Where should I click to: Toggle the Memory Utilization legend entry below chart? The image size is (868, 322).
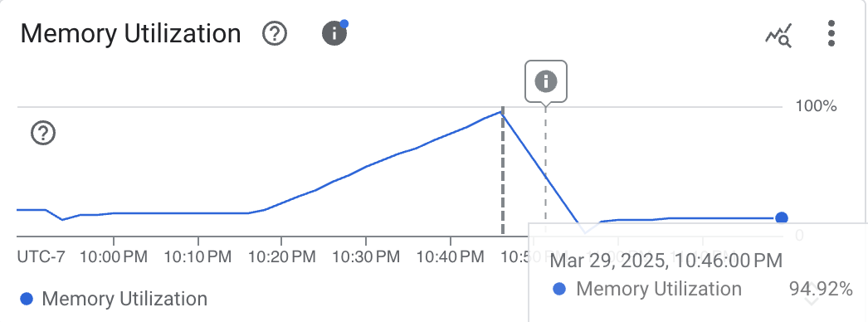click(x=114, y=299)
